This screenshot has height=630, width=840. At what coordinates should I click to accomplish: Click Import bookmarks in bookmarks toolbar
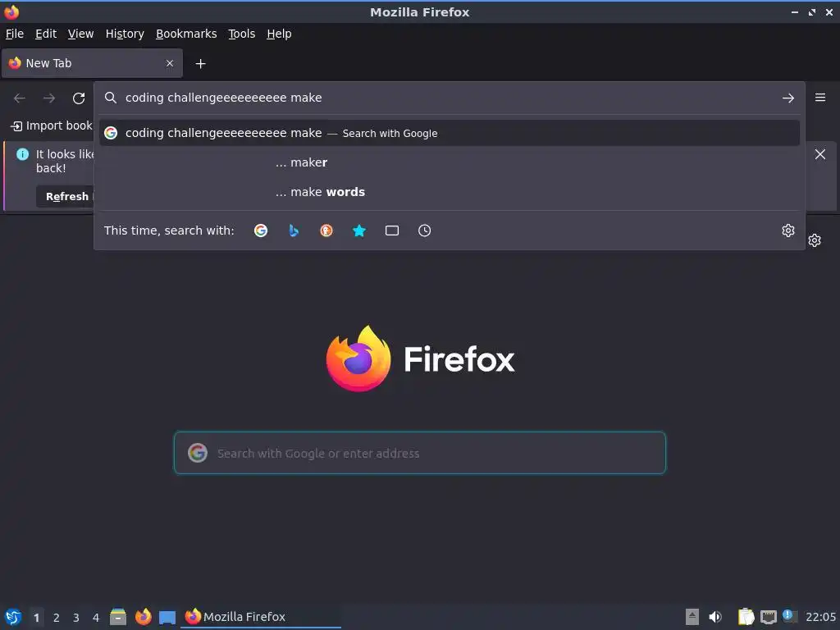[x=52, y=126]
